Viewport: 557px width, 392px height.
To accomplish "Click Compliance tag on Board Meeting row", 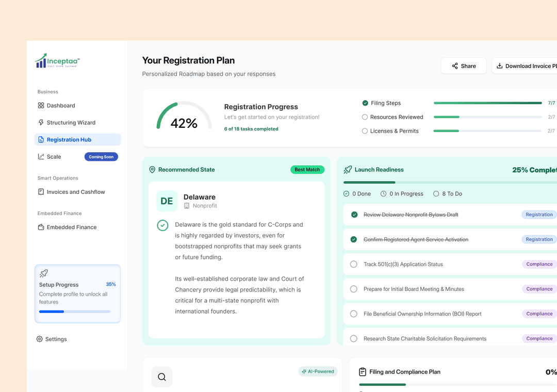I will (539, 289).
